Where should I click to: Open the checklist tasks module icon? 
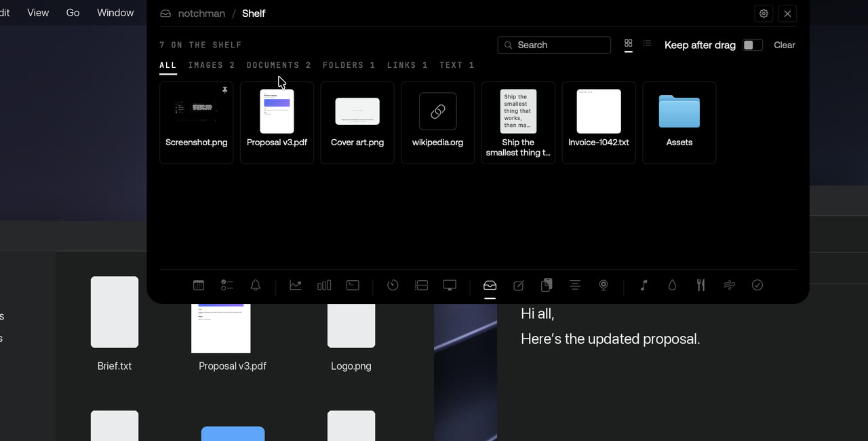pyautogui.click(x=227, y=286)
